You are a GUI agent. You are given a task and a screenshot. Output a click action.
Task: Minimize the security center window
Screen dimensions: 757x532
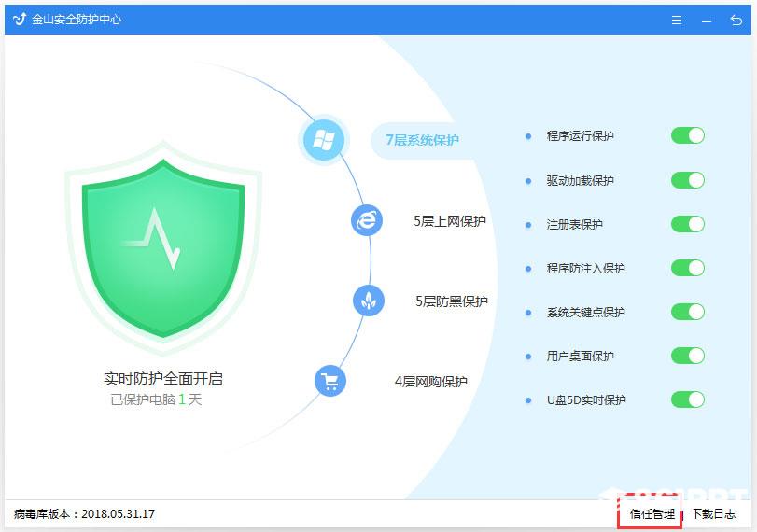point(707,21)
